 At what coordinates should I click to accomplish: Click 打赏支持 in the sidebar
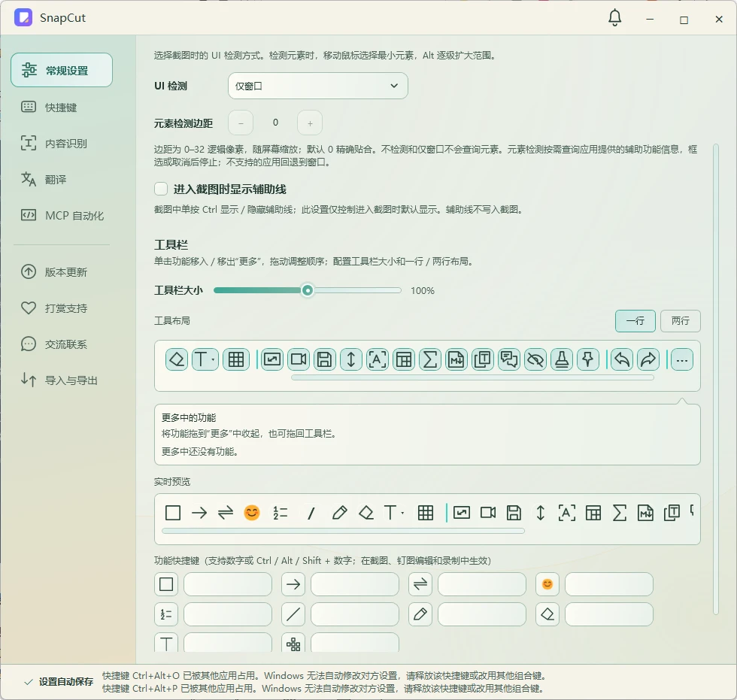coord(62,308)
